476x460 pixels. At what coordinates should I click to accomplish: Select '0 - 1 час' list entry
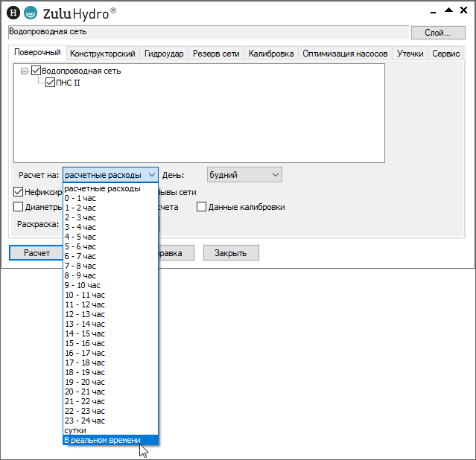80,198
